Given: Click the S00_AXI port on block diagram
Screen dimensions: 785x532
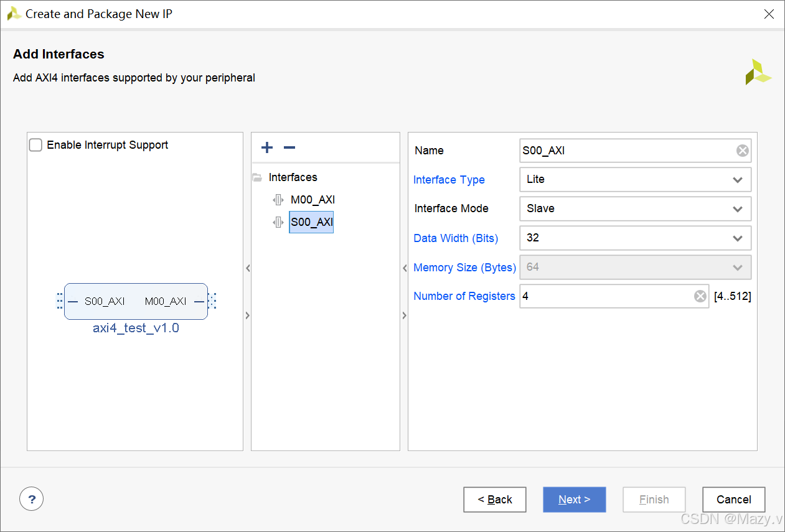Looking at the screenshot, I should pos(105,301).
